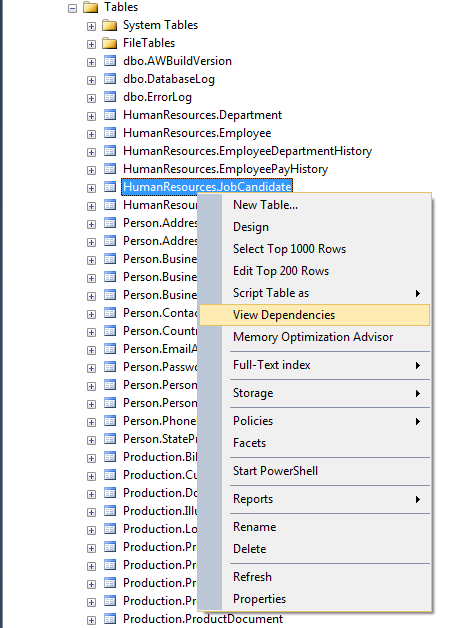The width and height of the screenshot is (467, 628).
Task: Expand the HumanResources.Department table node
Action: pos(91,116)
